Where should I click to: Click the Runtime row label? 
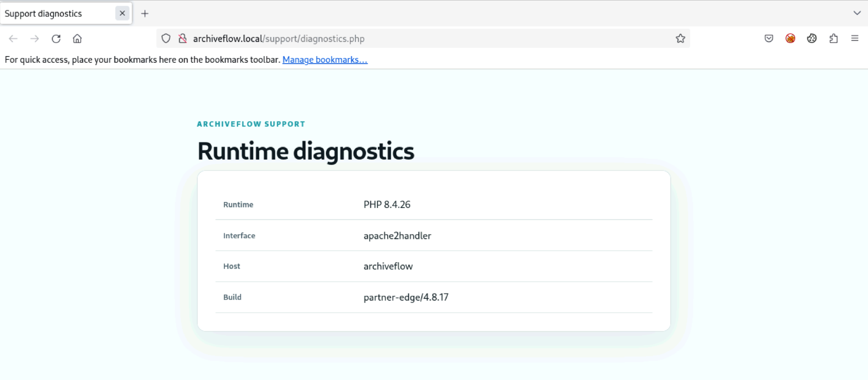pos(238,205)
